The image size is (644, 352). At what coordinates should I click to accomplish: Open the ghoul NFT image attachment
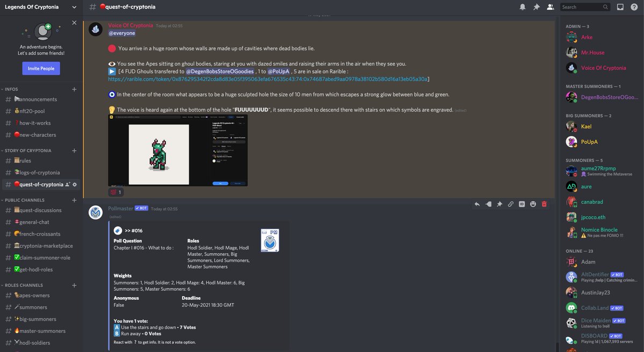coord(178,150)
